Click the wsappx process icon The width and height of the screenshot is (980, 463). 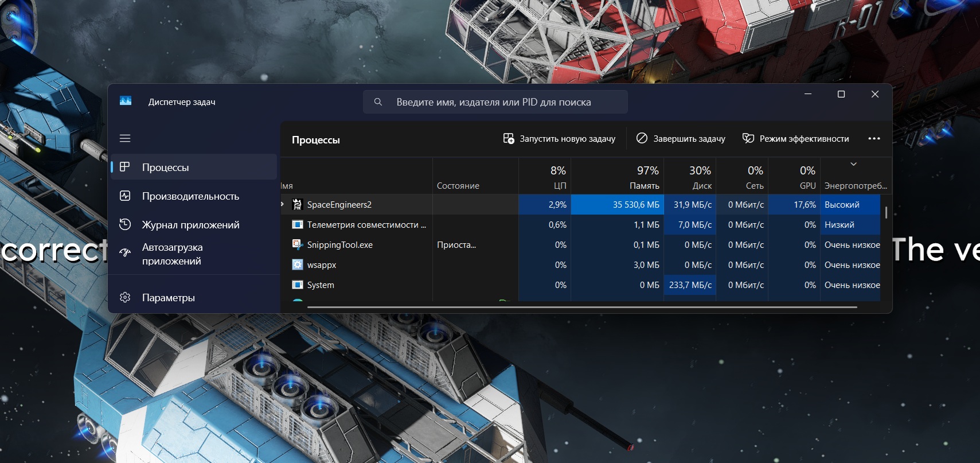point(297,265)
